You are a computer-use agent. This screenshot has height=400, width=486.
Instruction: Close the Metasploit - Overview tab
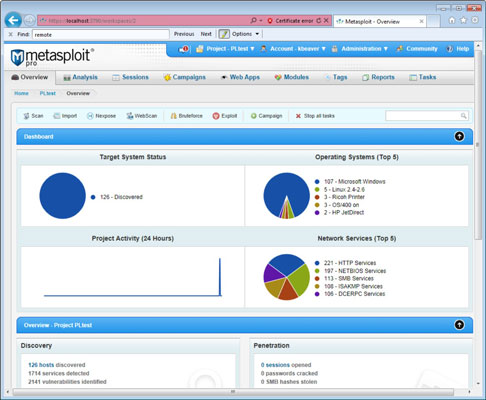[421, 21]
